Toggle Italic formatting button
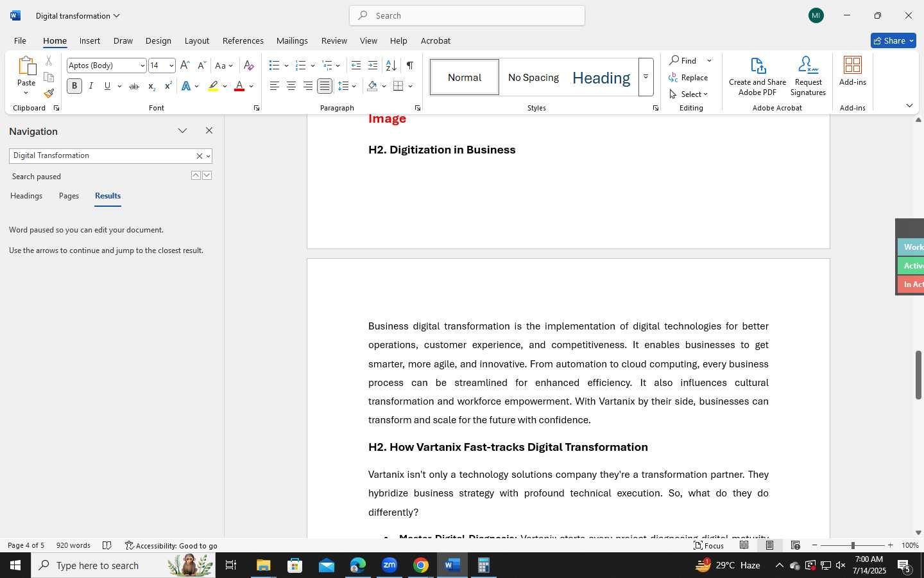This screenshot has width=924, height=578. 91,86
